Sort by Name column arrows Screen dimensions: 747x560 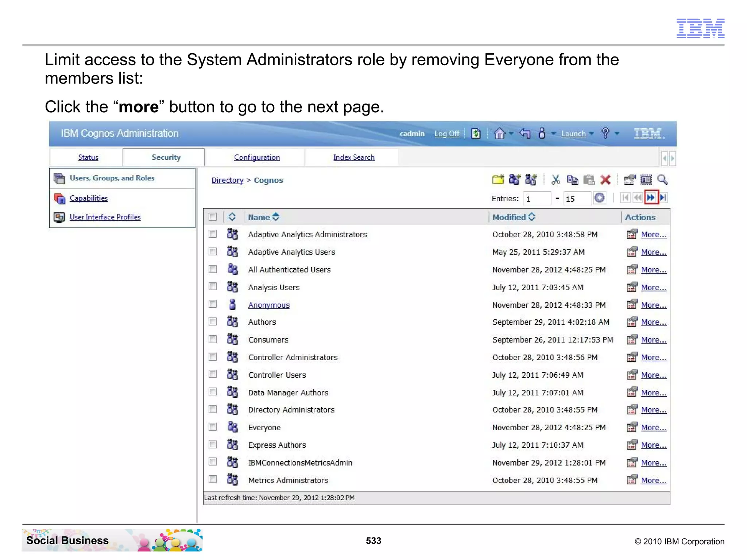point(276,217)
